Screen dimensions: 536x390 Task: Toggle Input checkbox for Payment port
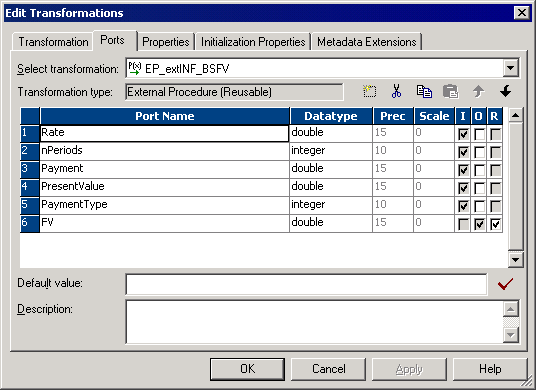click(463, 170)
